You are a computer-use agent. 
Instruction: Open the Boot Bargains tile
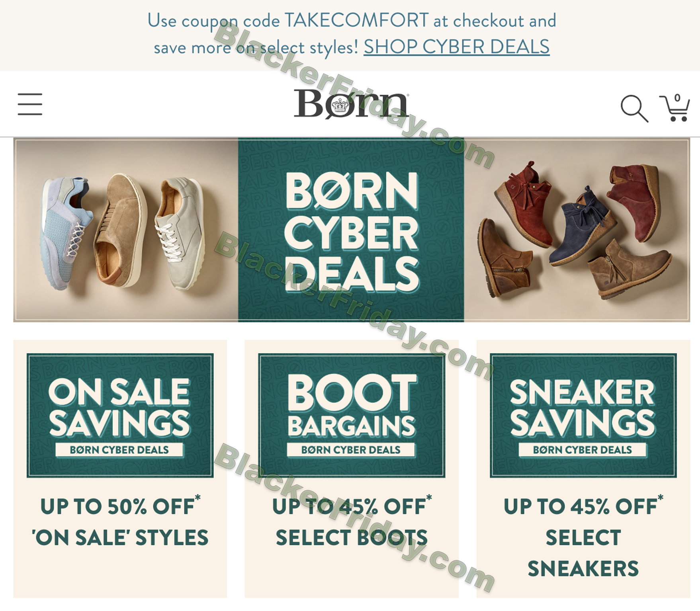(351, 415)
